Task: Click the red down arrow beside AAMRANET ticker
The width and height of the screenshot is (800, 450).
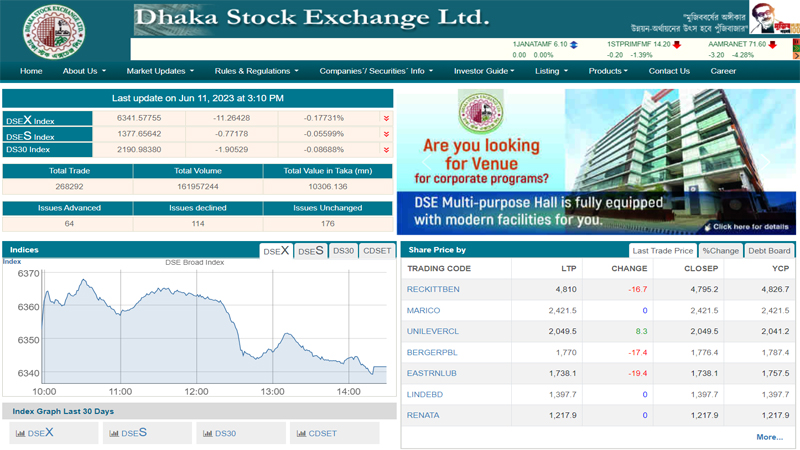Action: pos(773,45)
